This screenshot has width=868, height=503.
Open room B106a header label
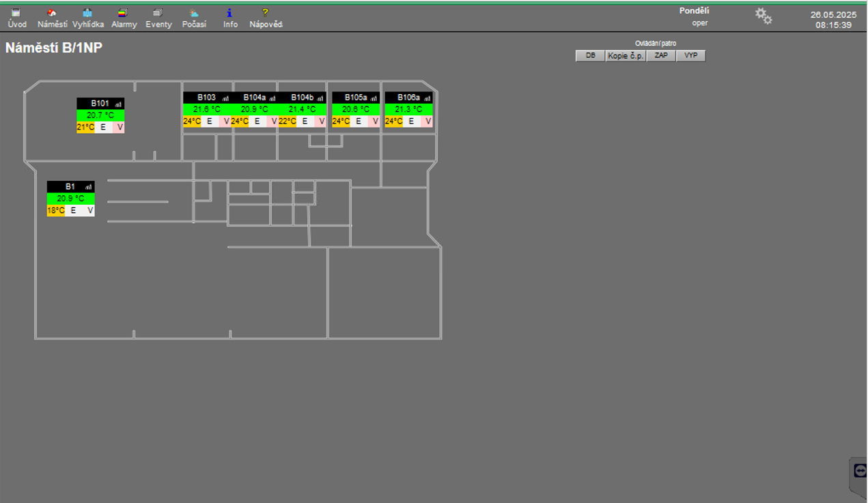point(408,98)
